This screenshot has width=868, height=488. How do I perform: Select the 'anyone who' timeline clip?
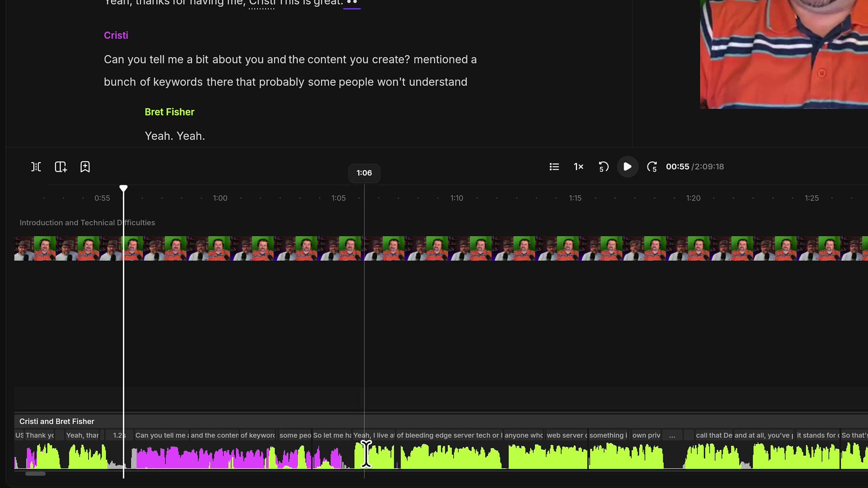coord(523,435)
